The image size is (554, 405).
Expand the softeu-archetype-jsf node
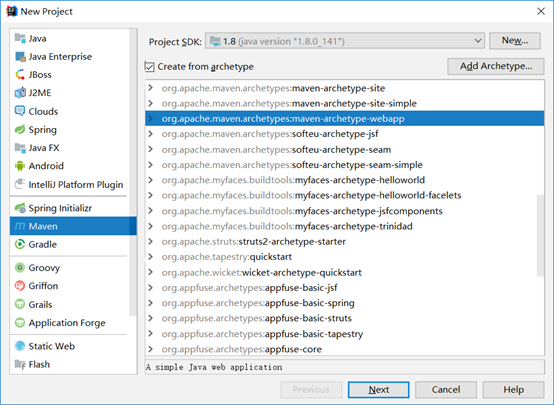pos(151,134)
